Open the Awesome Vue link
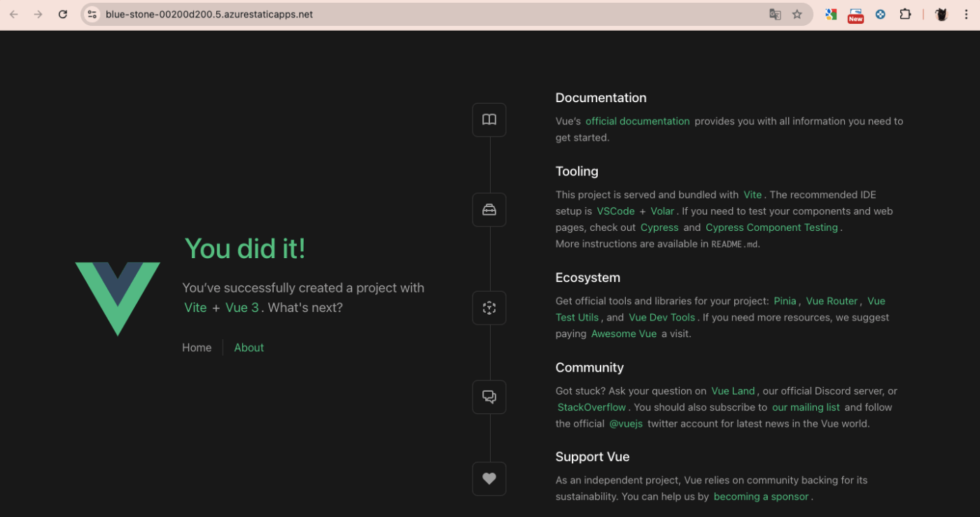Viewport: 980px width, 517px height. click(624, 334)
